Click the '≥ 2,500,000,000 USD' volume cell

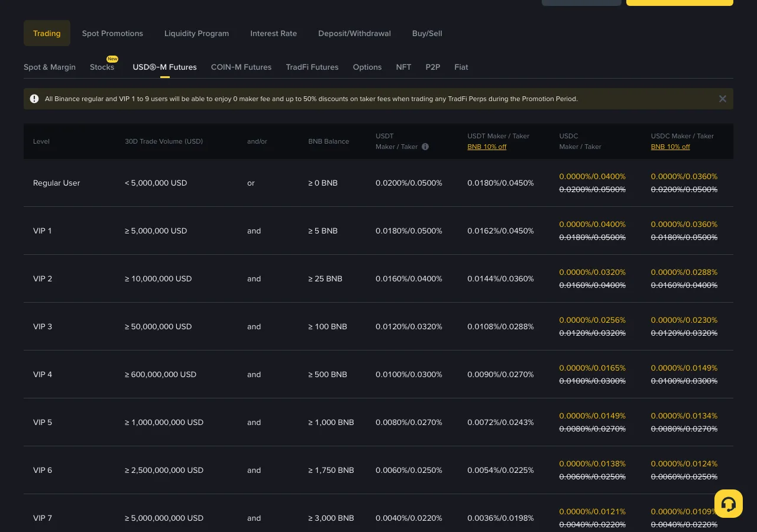[164, 470]
